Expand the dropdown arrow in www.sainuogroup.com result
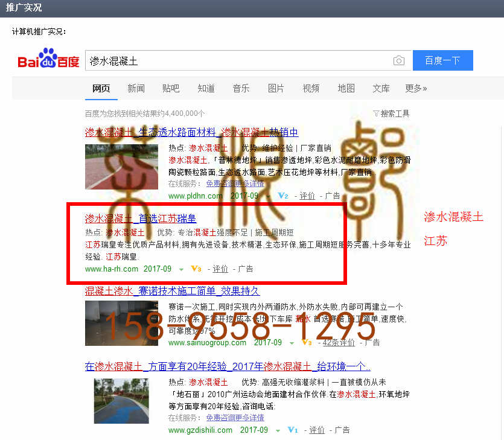Viewport: 504px width, 440px height. (x=292, y=343)
